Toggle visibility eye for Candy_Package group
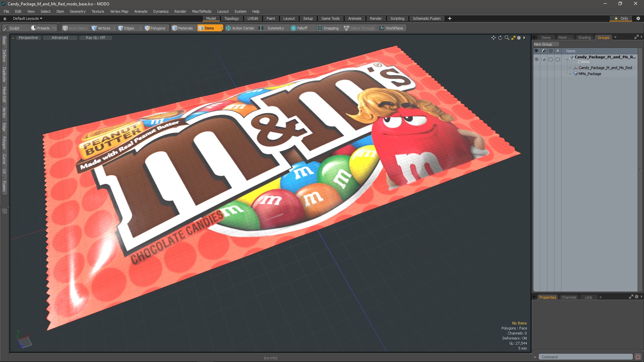This screenshot has height=362, width=644. click(536, 59)
